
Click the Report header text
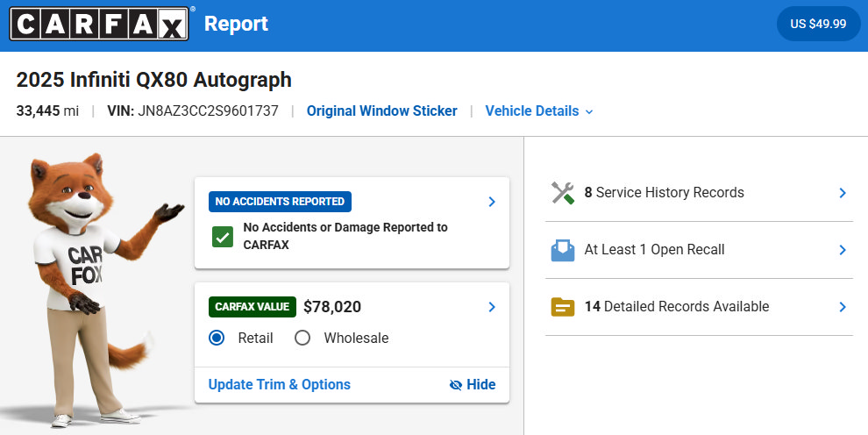236,24
